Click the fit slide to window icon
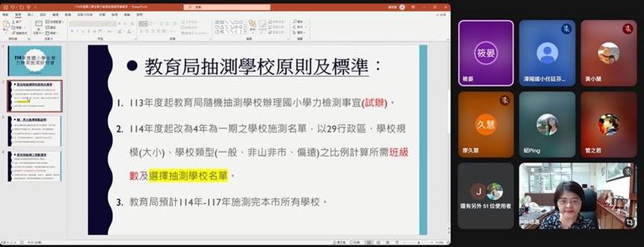This screenshot has width=644, height=247. [x=448, y=243]
